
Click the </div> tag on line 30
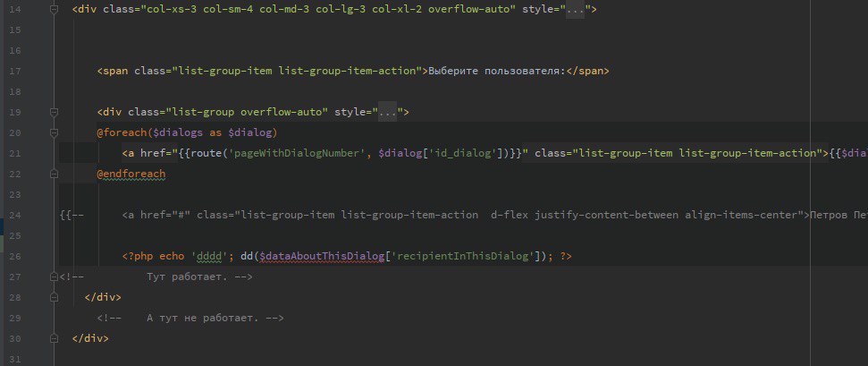click(x=90, y=338)
